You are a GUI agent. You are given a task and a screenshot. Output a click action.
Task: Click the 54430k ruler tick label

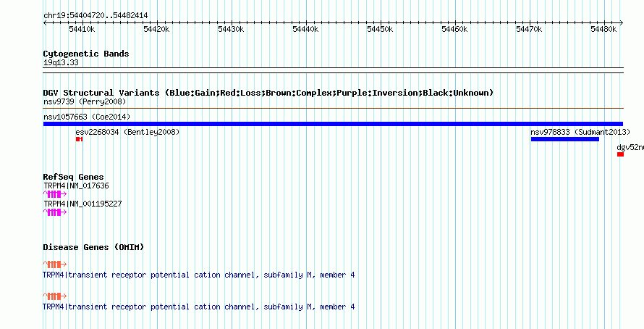(x=231, y=29)
